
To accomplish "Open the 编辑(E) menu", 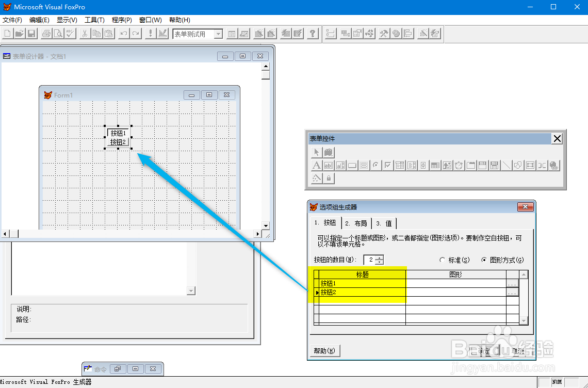I will pyautogui.click(x=39, y=20).
